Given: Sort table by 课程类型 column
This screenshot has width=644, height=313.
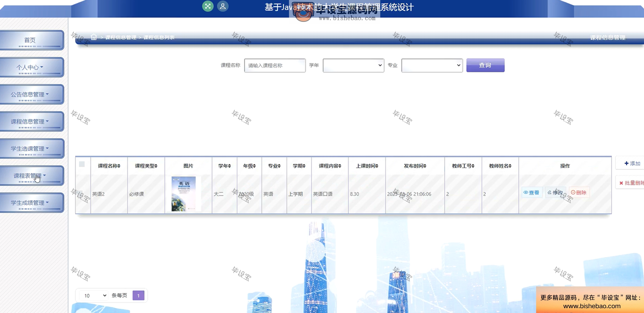Looking at the screenshot, I should [x=146, y=166].
